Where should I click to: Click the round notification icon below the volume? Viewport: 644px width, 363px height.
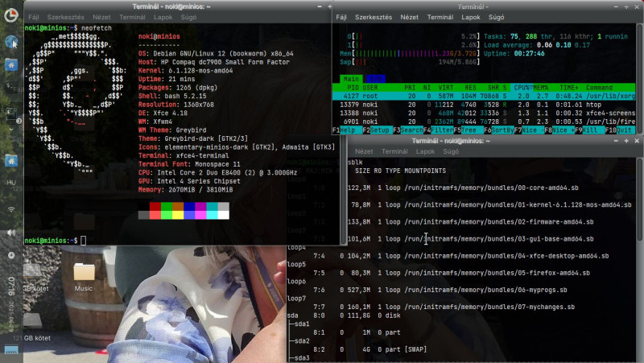tap(11, 255)
